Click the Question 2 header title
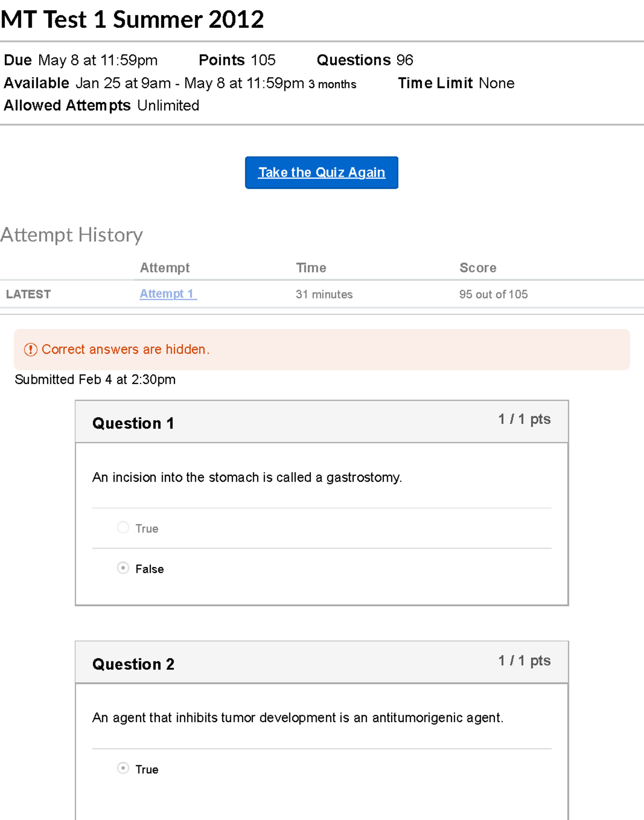644x820 pixels. tap(133, 664)
